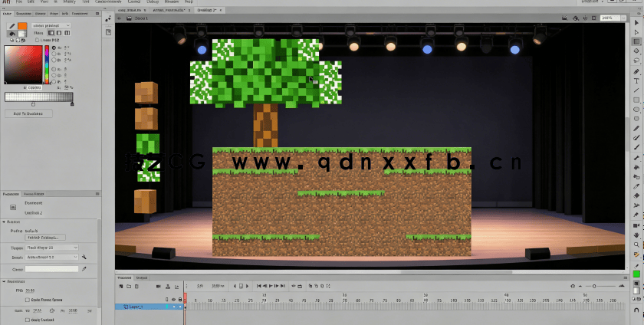Screen dimensions: 644x325
Task: Tick the Linear RGB checkbox
Action: [38, 40]
